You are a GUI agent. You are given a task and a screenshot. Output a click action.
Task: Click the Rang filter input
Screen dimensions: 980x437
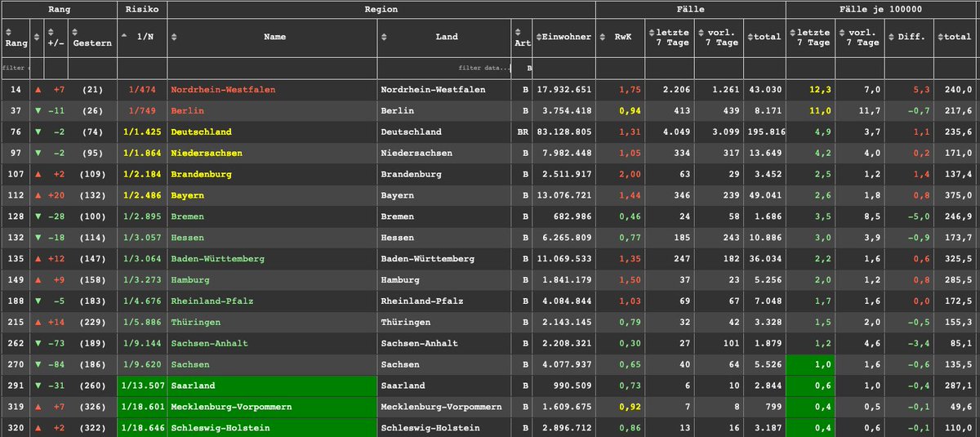16,68
